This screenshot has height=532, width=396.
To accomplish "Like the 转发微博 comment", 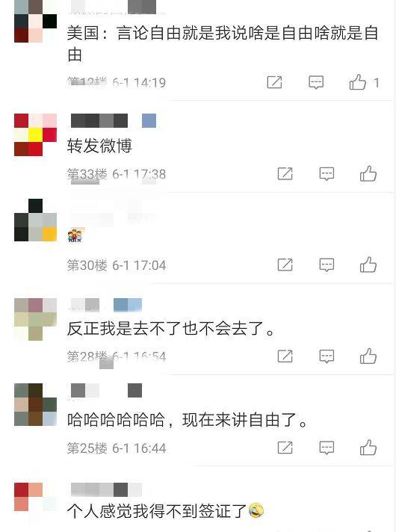I will pyautogui.click(x=368, y=173).
